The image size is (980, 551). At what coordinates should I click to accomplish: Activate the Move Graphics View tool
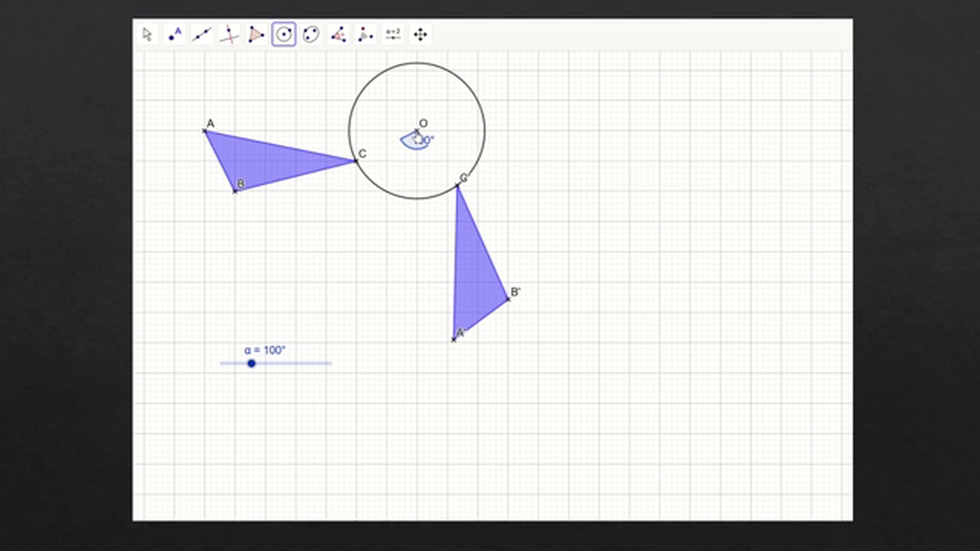pos(420,34)
